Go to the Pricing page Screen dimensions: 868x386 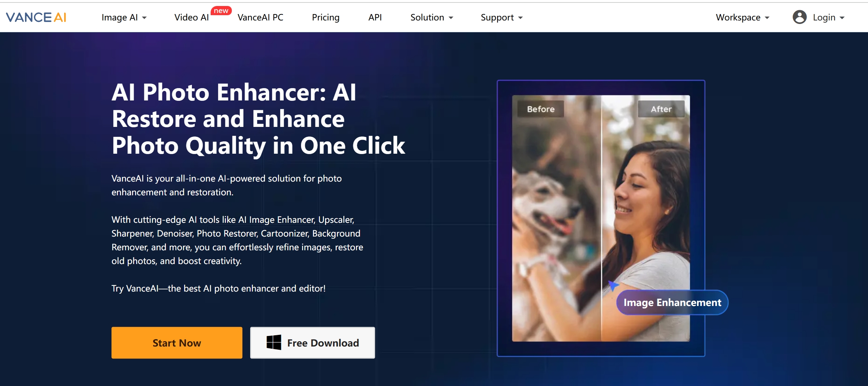(326, 17)
